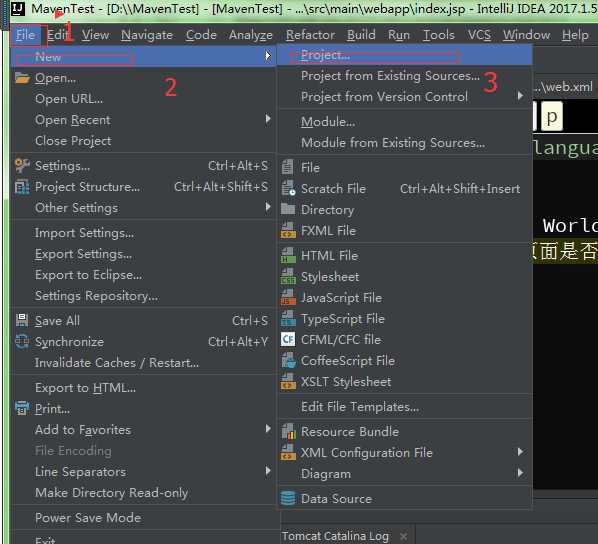The image size is (598, 544).
Task: Click the Project Structure icon
Action: coord(22,187)
